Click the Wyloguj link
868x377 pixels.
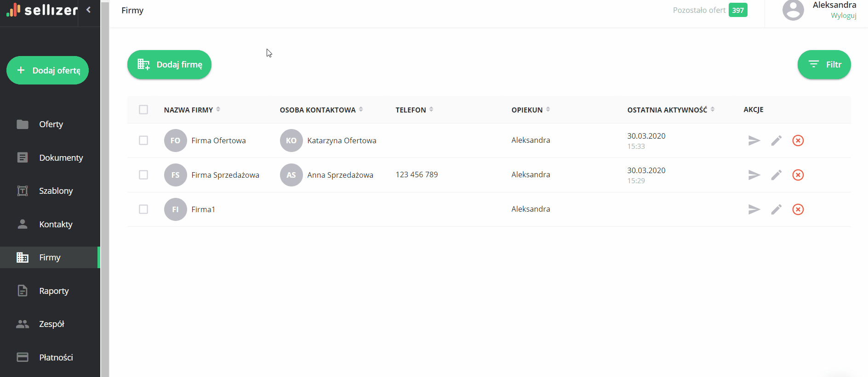tap(843, 16)
